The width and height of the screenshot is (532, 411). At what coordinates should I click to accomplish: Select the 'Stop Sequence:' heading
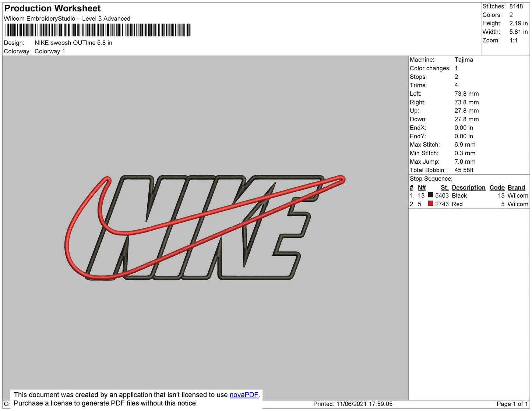(x=431, y=178)
